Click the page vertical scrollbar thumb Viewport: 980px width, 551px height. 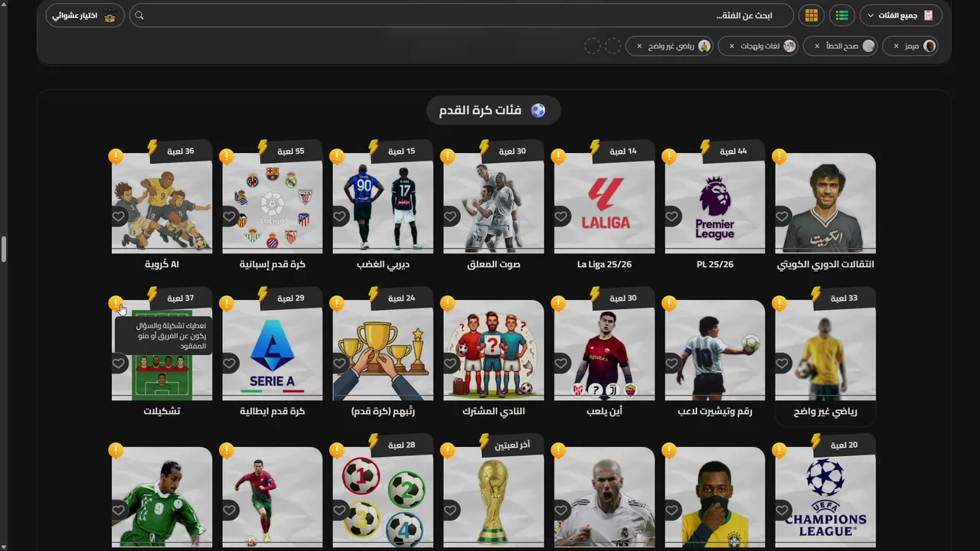pos(3,249)
